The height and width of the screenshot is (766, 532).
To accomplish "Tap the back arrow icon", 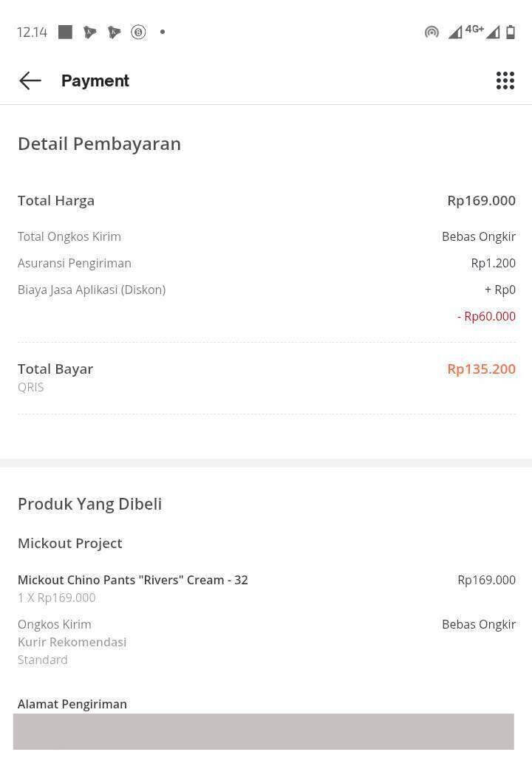I will pyautogui.click(x=30, y=81).
